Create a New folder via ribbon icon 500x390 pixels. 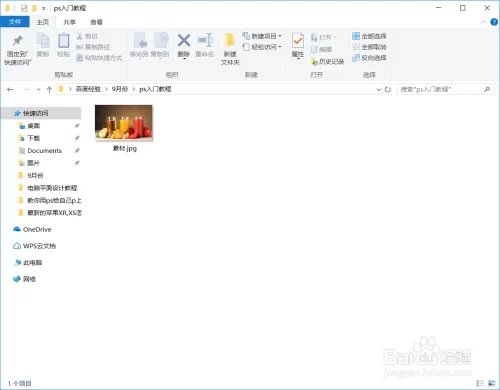point(230,41)
